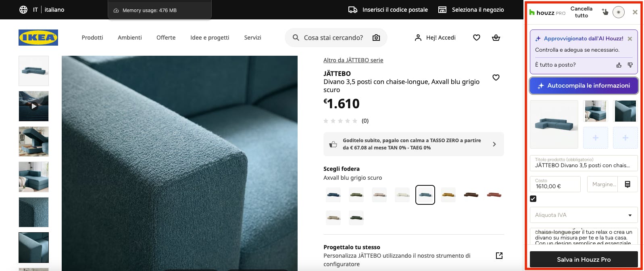Select the currently selected blue-grey swatch
The image size is (644, 271).
coord(425,195)
